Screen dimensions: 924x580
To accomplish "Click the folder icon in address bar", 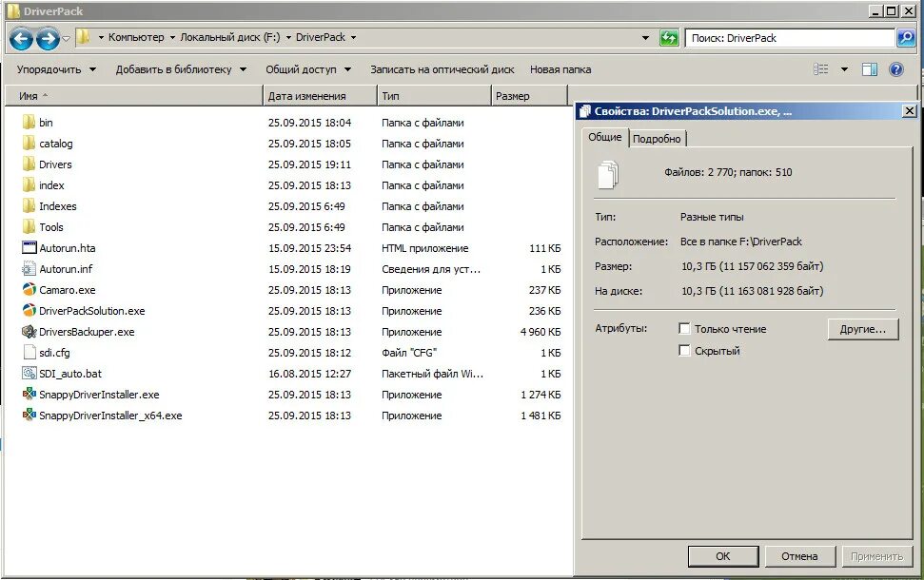I will (84, 37).
